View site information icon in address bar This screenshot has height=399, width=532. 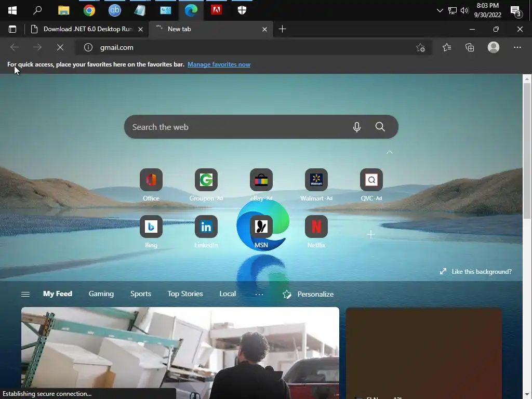(x=88, y=47)
